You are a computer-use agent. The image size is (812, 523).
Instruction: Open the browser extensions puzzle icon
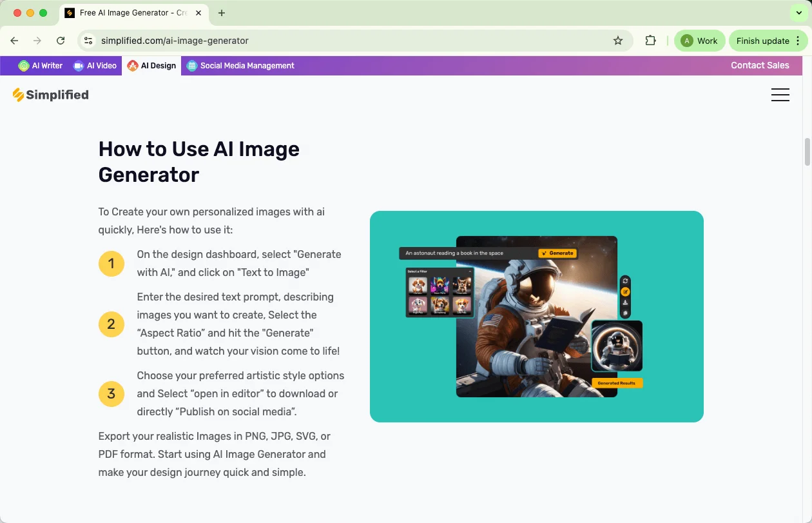[x=651, y=41]
